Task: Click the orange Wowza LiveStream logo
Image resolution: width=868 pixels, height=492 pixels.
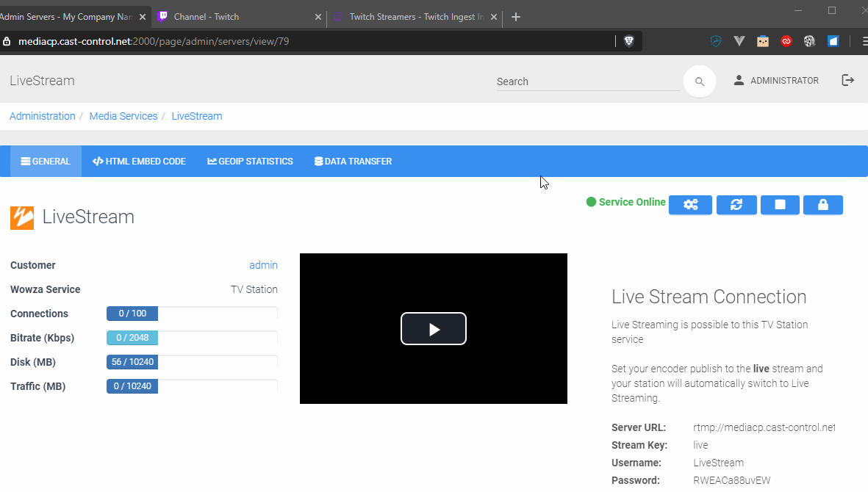Action: coord(22,217)
